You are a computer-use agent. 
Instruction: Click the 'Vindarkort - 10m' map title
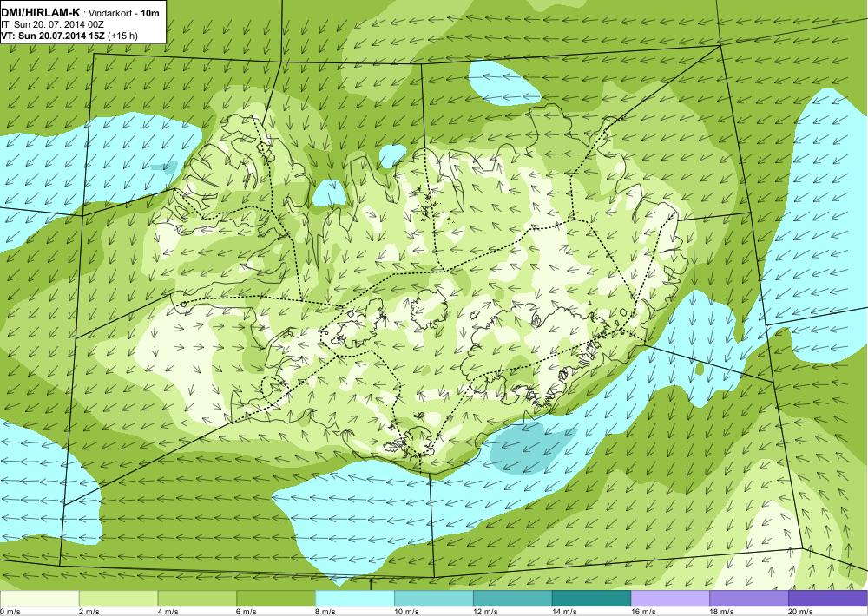coord(124,13)
